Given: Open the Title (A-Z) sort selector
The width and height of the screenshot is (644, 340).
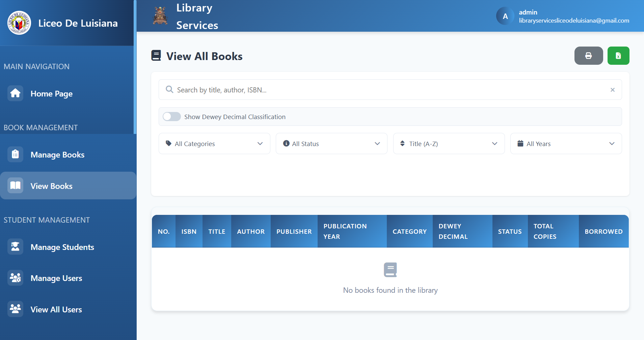Looking at the screenshot, I should pyautogui.click(x=448, y=143).
